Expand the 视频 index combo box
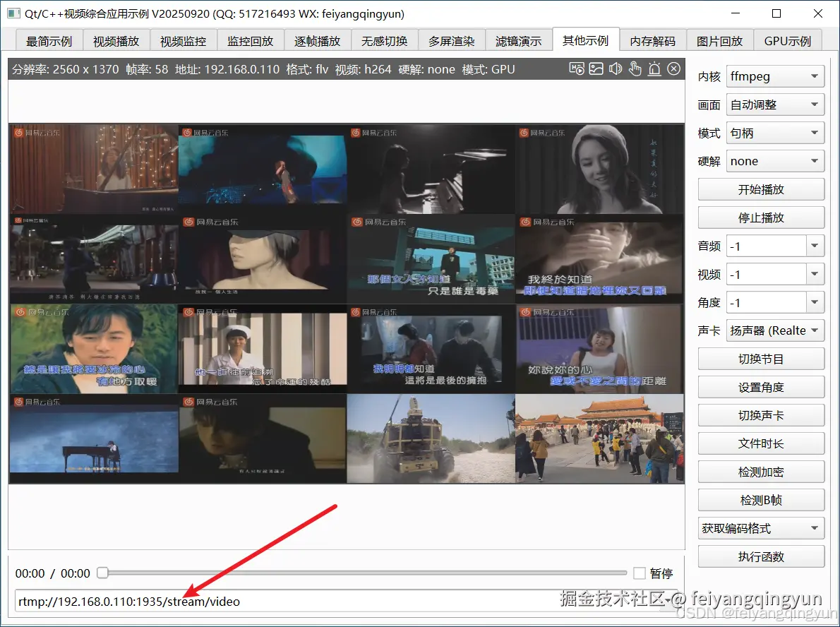The width and height of the screenshot is (840, 627). click(x=815, y=275)
